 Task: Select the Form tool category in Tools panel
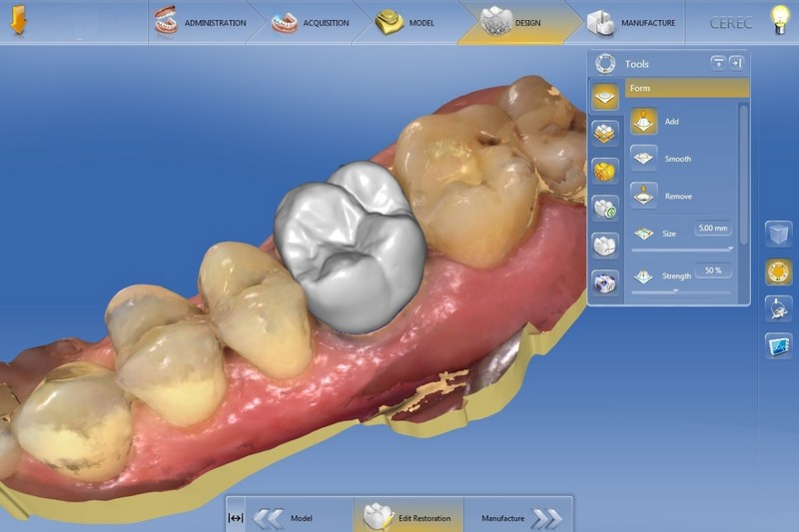click(x=605, y=97)
